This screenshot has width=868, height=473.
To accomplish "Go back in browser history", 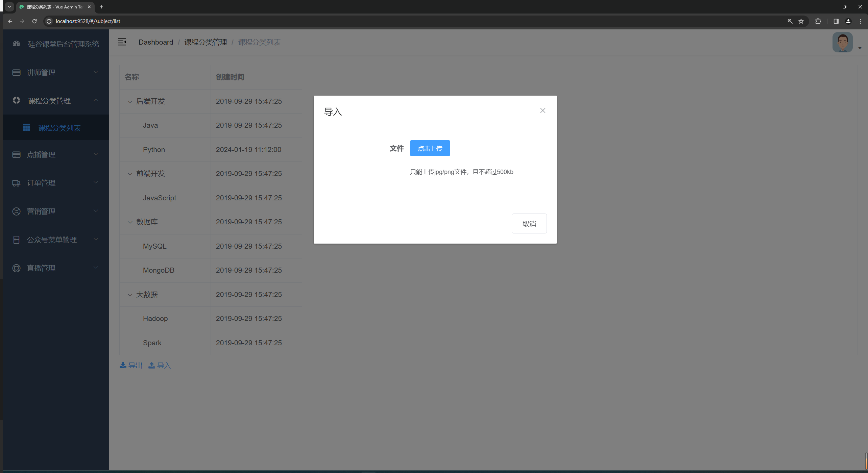I will (x=10, y=21).
